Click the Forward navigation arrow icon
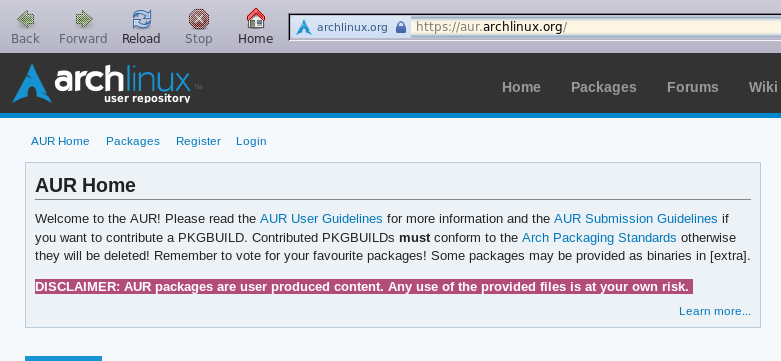781x361 pixels. pyautogui.click(x=83, y=19)
